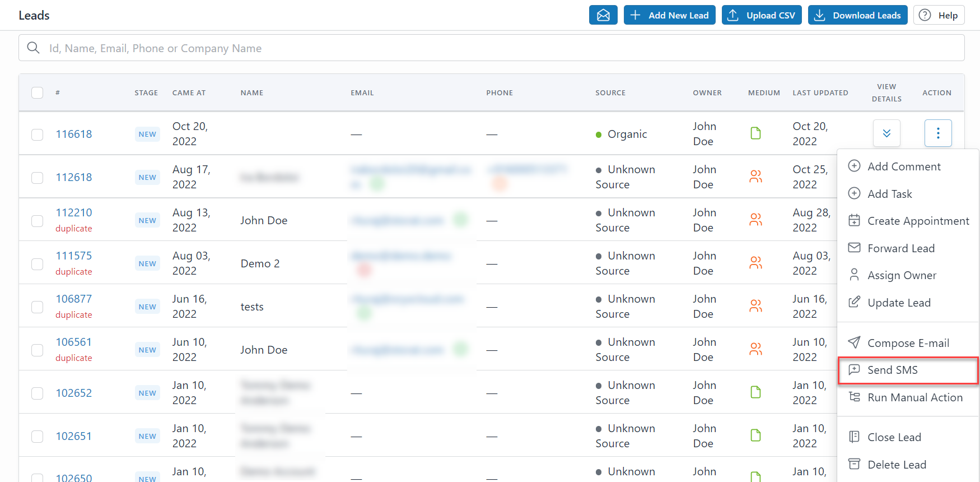
Task: Toggle the select-all checkbox in table header
Action: pyautogui.click(x=38, y=92)
